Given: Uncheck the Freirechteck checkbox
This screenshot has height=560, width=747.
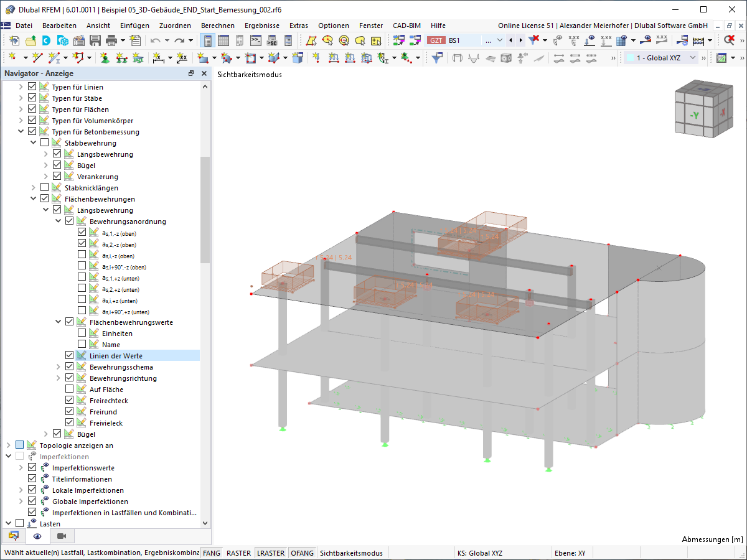Looking at the screenshot, I should [x=70, y=401].
